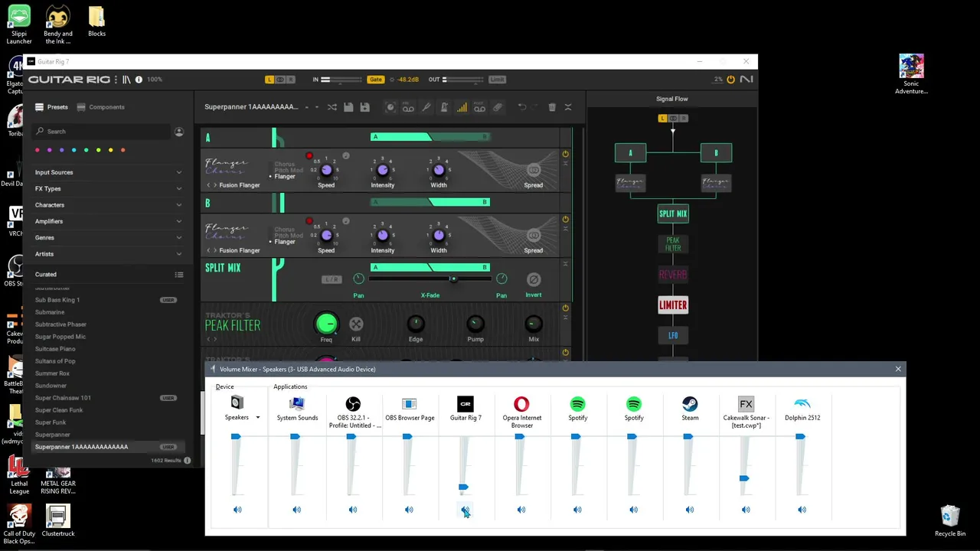Mute Opera Internet Browser in mixer
Screen dimensions: 980x551
(x=521, y=510)
